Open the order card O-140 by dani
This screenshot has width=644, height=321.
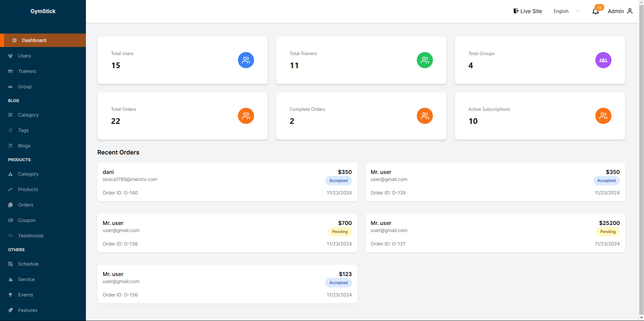point(227,182)
